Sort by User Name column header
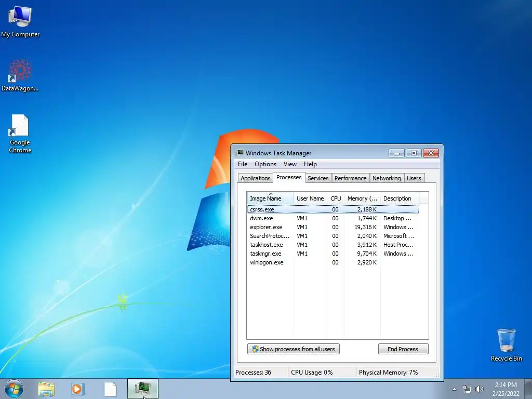This screenshot has width=532, height=399. tap(310, 198)
